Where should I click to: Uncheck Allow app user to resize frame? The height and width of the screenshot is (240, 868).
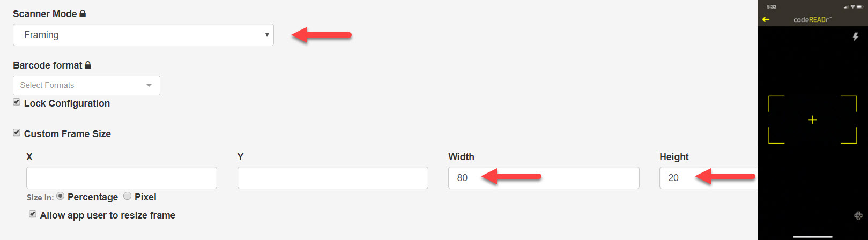33,214
